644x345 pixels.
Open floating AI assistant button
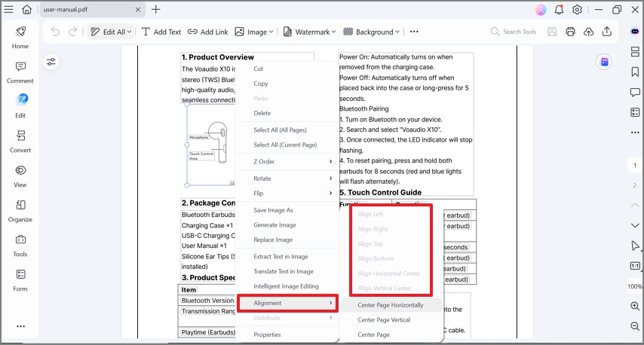tap(604, 62)
